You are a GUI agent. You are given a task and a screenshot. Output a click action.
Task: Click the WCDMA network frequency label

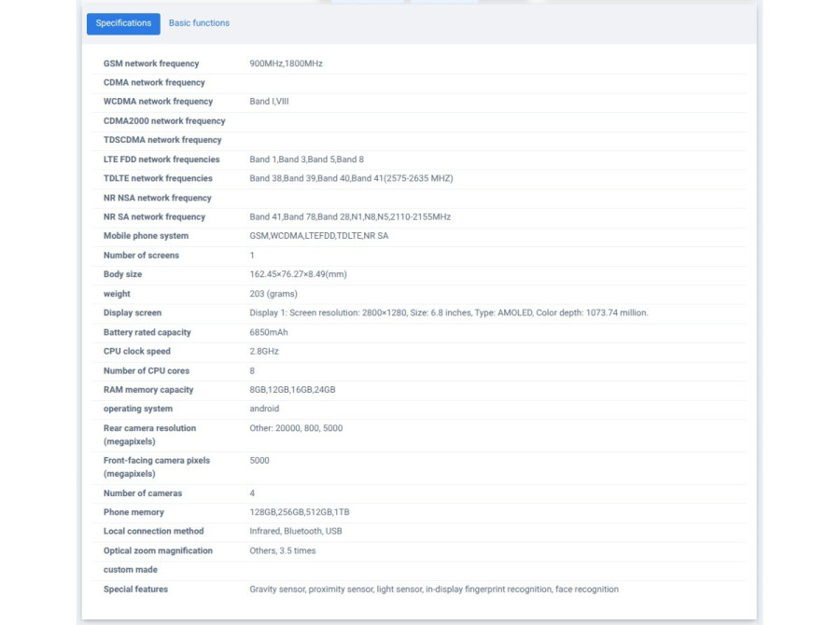(158, 102)
